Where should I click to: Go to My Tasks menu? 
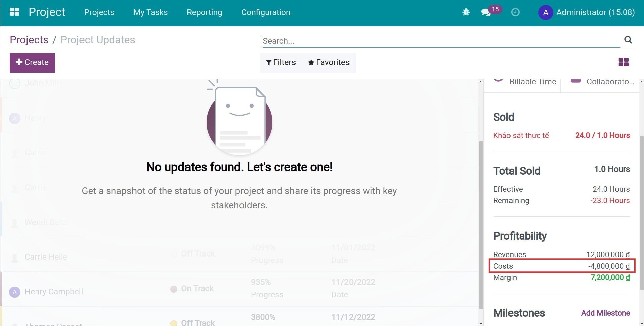pyautogui.click(x=150, y=12)
